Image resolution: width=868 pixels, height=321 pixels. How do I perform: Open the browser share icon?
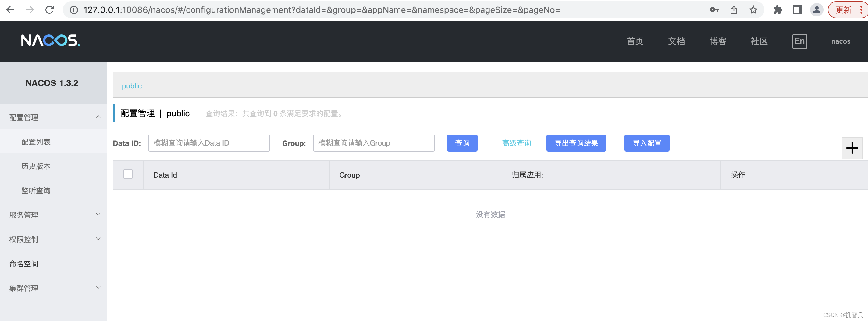click(734, 9)
